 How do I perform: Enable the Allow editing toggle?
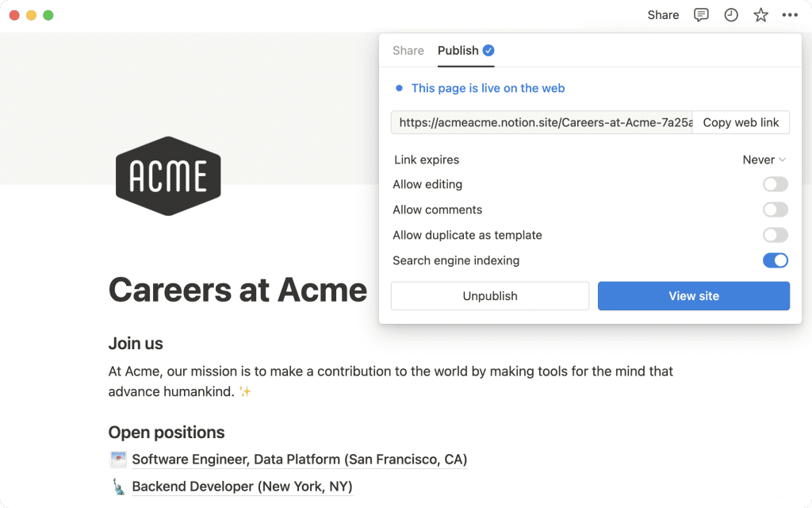point(776,184)
